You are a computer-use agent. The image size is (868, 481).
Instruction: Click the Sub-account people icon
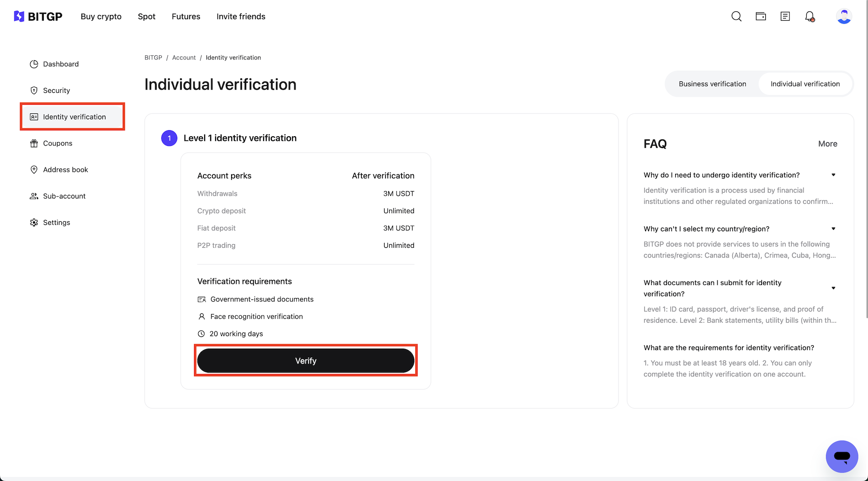click(34, 196)
